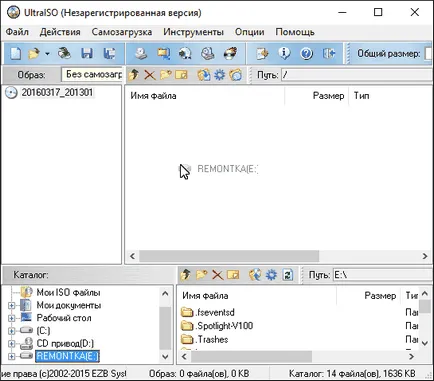434x381 pixels.
Task: Click the image pane scroll right arrow
Action: (425, 256)
